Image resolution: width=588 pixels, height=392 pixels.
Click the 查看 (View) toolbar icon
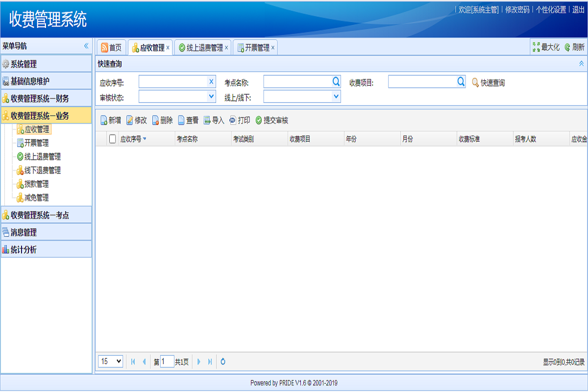[181, 121]
